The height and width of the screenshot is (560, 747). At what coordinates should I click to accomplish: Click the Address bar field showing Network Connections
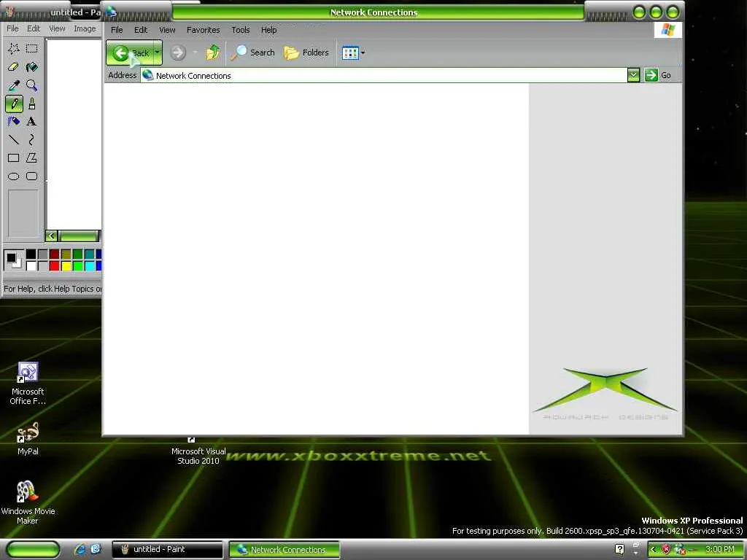coord(384,75)
